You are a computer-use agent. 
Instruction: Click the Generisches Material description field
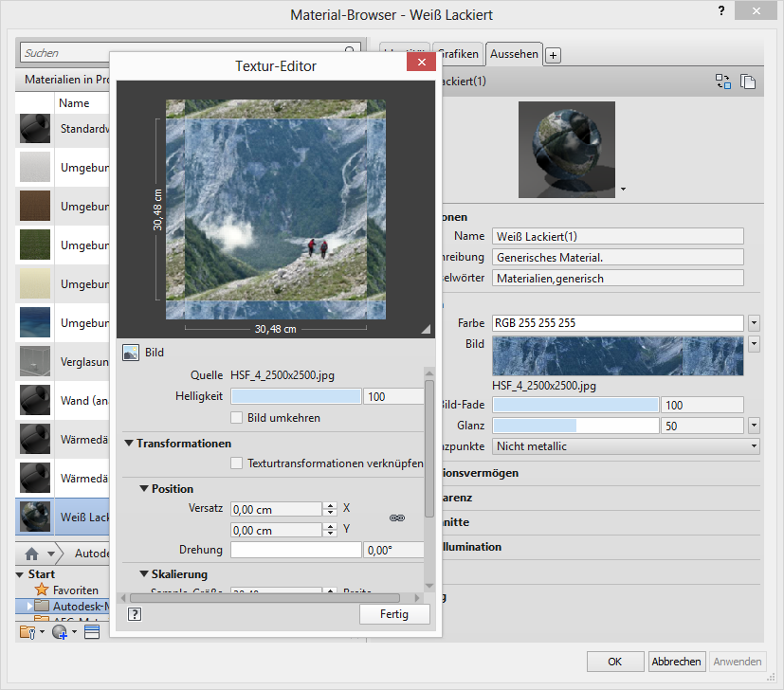click(x=618, y=258)
